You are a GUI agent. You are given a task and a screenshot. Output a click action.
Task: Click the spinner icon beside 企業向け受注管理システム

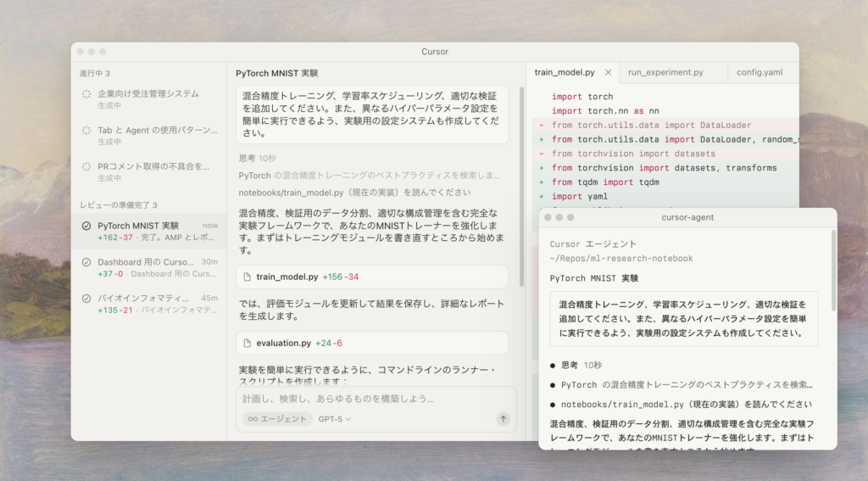pyautogui.click(x=86, y=94)
